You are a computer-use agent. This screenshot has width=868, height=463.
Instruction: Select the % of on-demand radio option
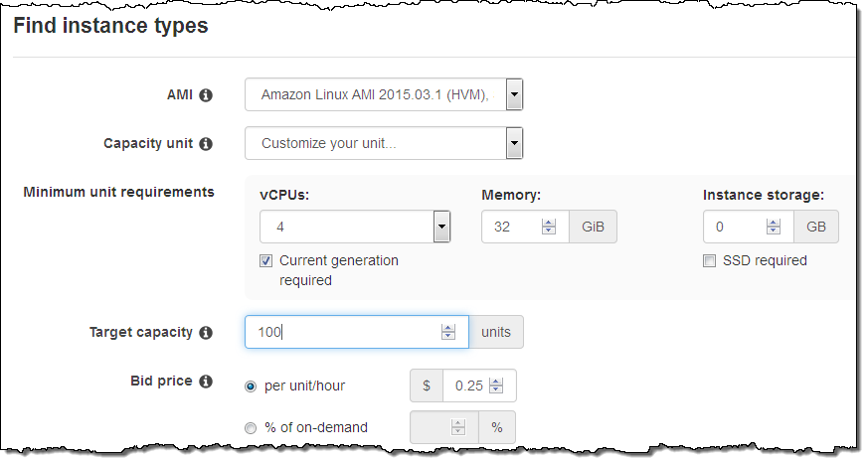251,428
